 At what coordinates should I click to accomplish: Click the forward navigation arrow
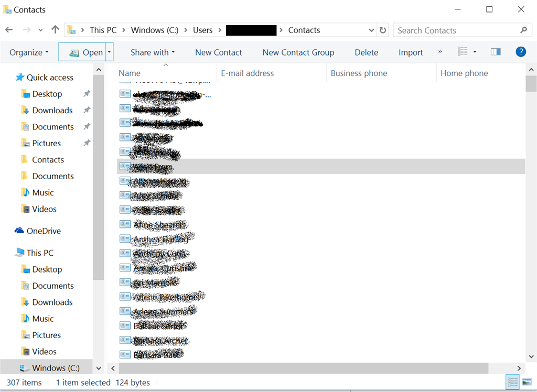click(26, 30)
